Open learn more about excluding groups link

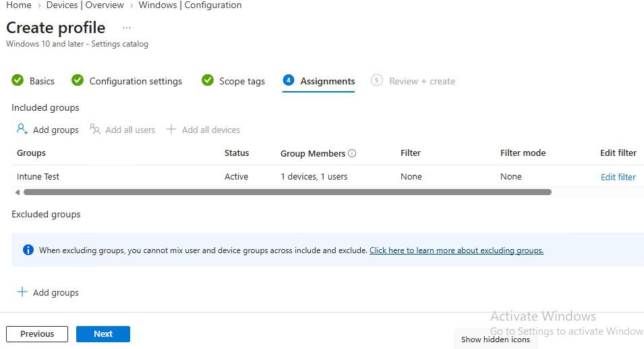tap(457, 250)
